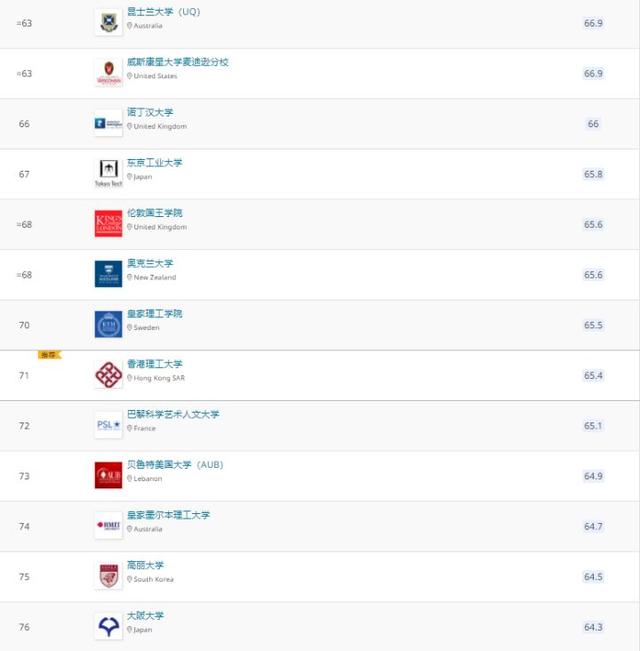Click the RMIT university logo
640x651 pixels.
108,525
